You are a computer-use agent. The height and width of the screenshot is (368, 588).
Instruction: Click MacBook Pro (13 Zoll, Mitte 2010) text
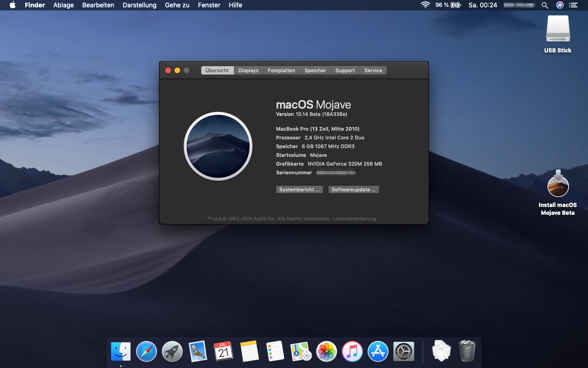click(x=318, y=129)
